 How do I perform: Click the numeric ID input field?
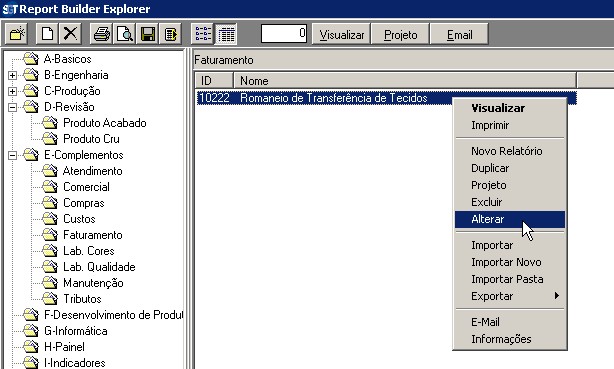284,33
